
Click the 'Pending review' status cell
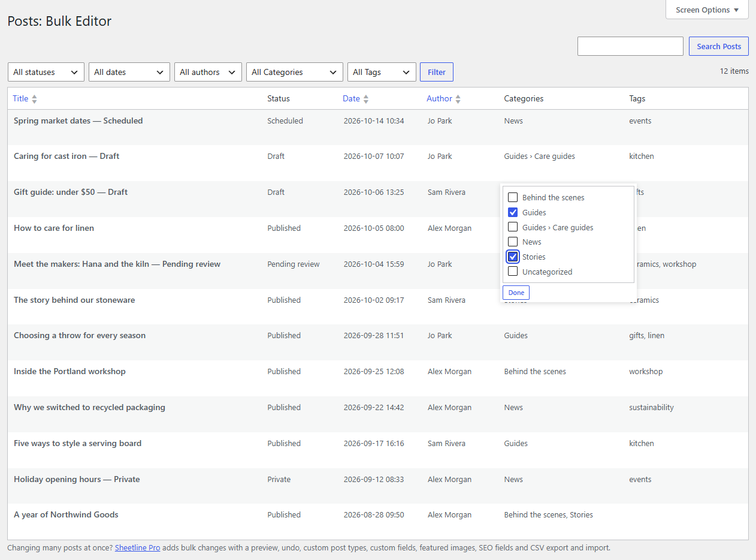pyautogui.click(x=294, y=264)
